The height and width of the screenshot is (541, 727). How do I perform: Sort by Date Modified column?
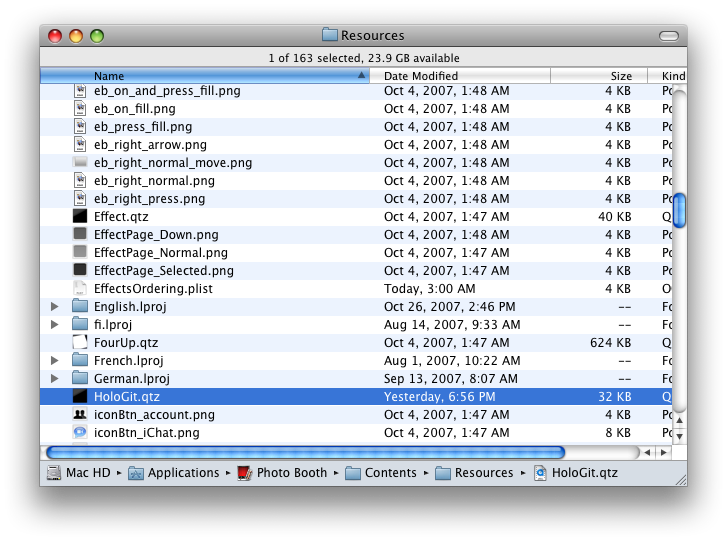pos(460,76)
